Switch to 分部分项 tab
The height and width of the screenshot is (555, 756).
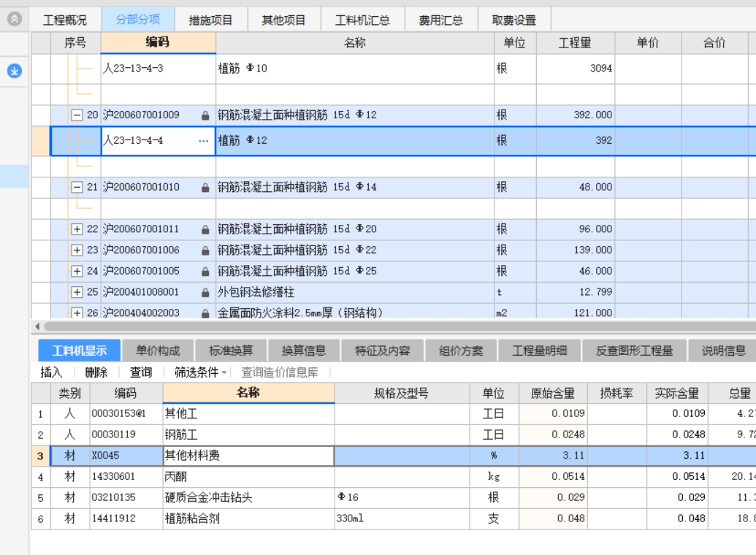pyautogui.click(x=138, y=19)
